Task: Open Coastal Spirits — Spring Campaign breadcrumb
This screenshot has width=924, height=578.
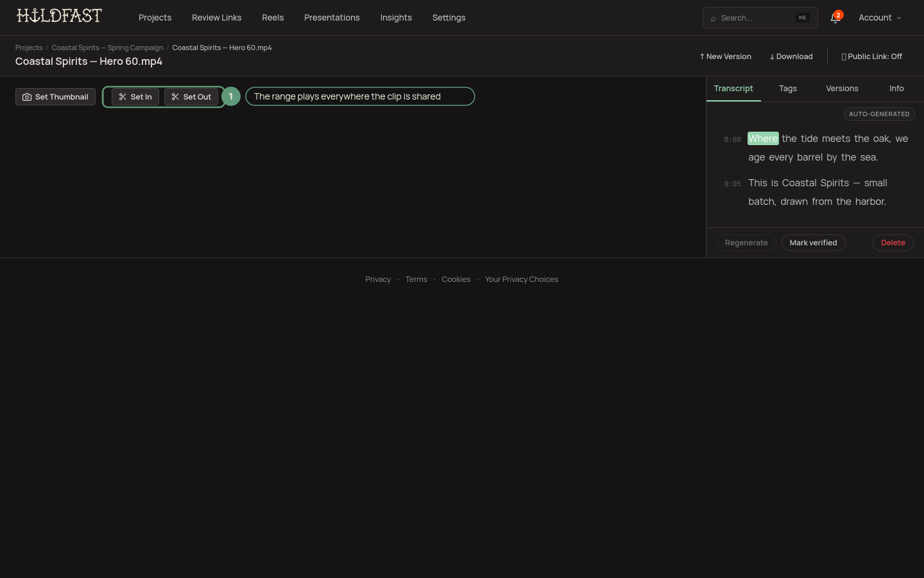Action: (107, 48)
